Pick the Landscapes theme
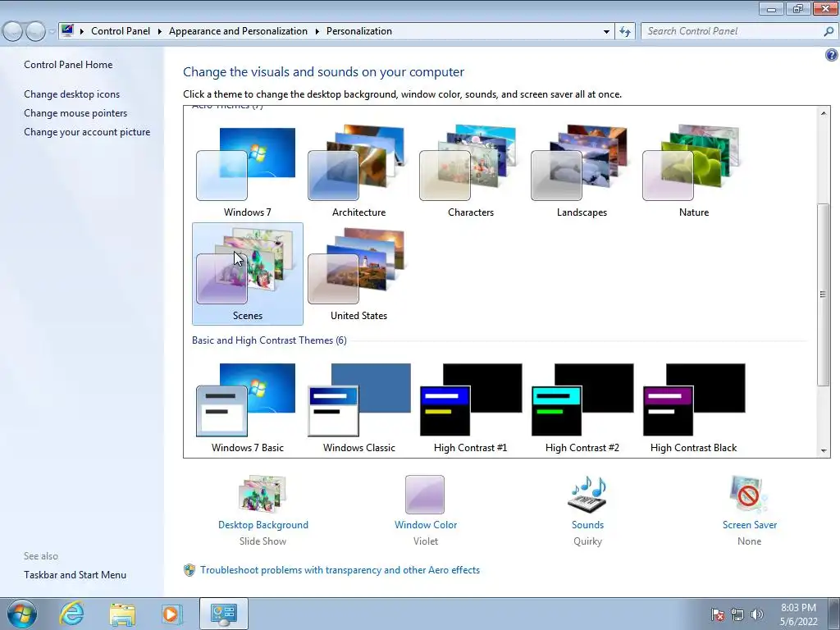The width and height of the screenshot is (840, 630). point(582,171)
